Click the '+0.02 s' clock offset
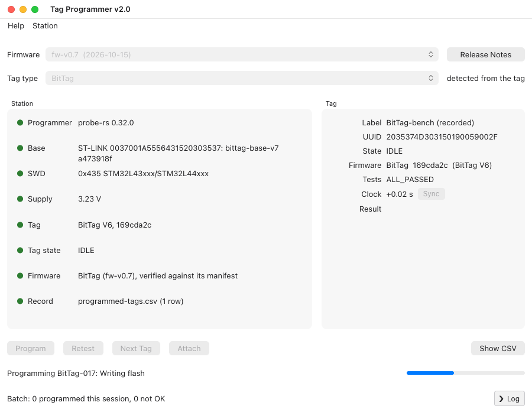Screen dimensions: 532x412 pos(400,194)
